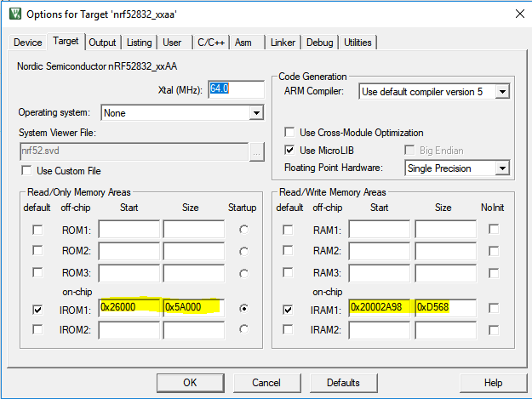Click the IROM2 Start field
Image resolution: width=532 pixels, height=399 pixels.
129,330
